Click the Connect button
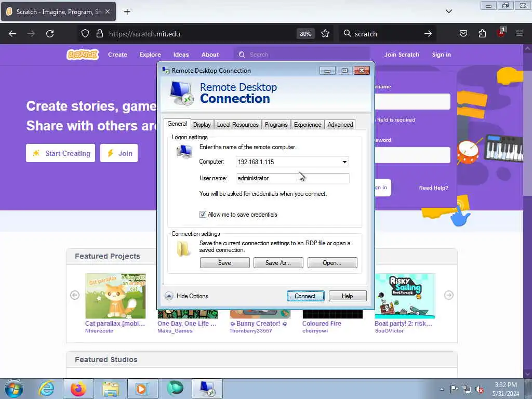The height and width of the screenshot is (399, 532). pyautogui.click(x=305, y=296)
